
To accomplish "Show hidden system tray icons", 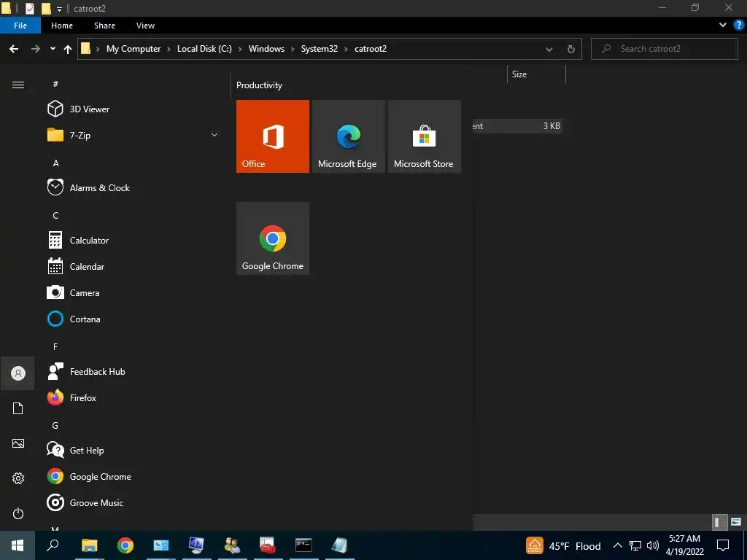I will (617, 545).
